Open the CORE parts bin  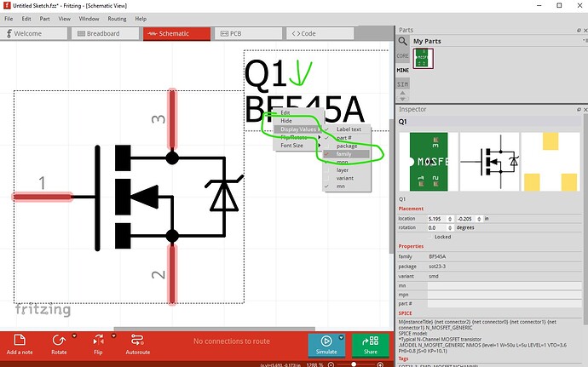(402, 56)
